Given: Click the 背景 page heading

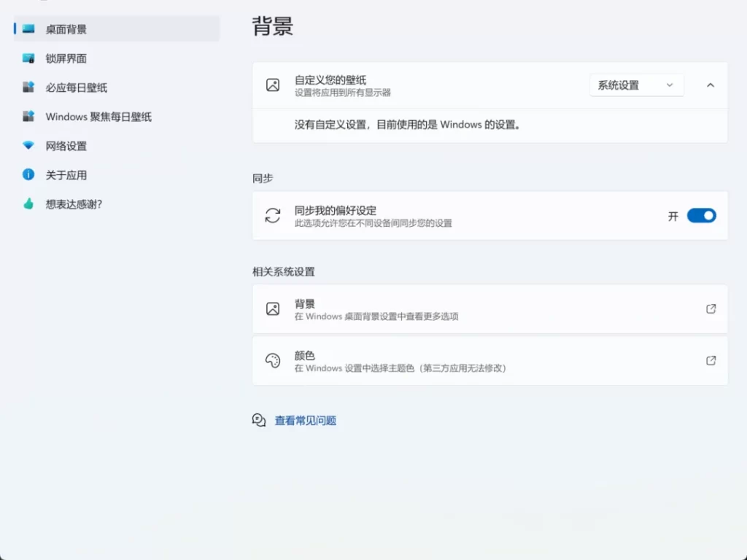Looking at the screenshot, I should [273, 26].
